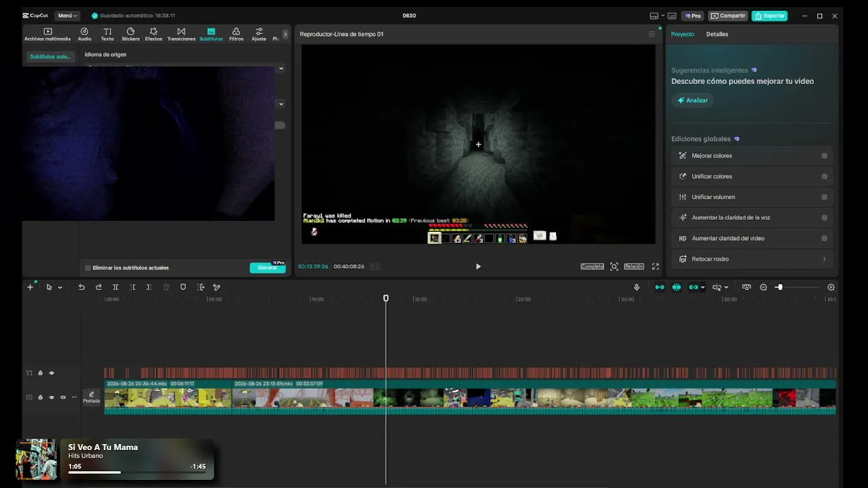Play the video preview
This screenshot has width=868, height=488.
478,266
